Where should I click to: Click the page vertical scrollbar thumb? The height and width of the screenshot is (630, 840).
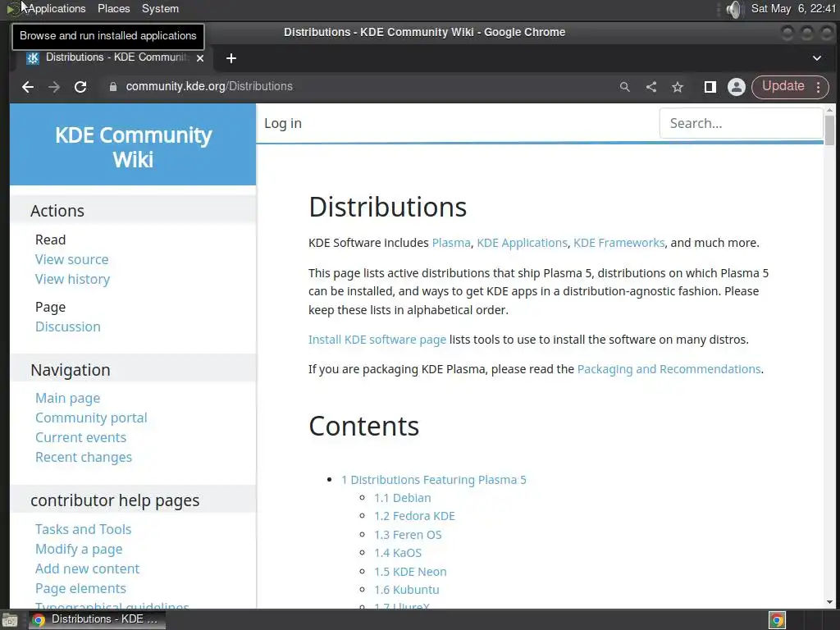tap(829, 130)
